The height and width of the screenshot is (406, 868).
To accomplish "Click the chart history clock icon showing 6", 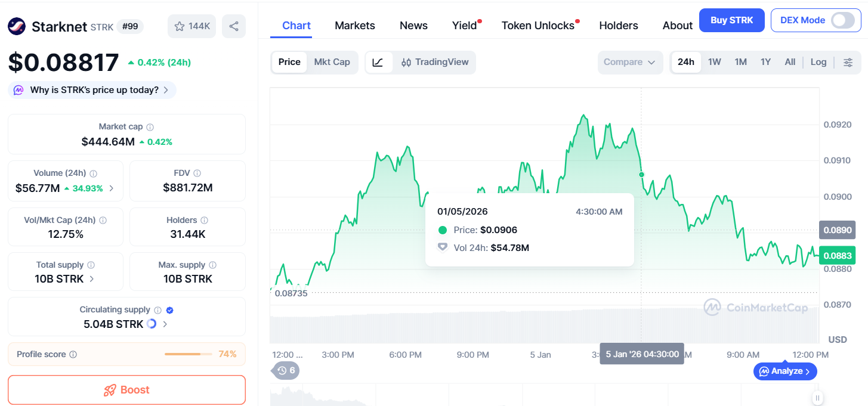I will (286, 370).
